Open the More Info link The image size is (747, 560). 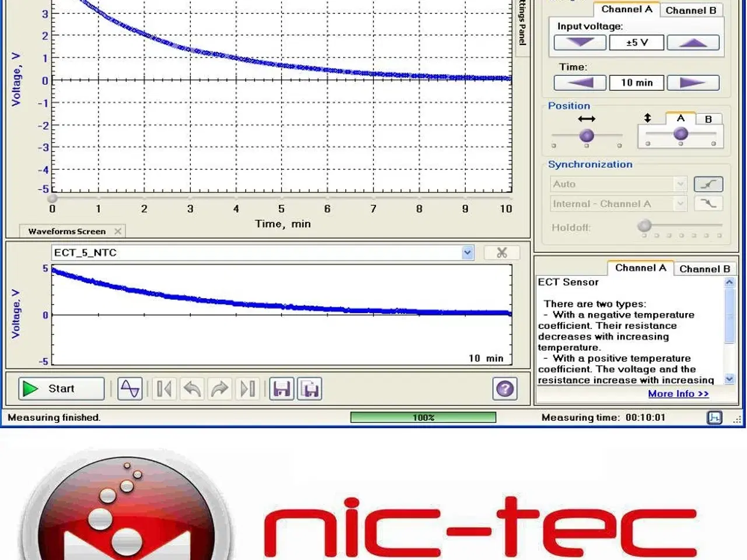click(678, 394)
